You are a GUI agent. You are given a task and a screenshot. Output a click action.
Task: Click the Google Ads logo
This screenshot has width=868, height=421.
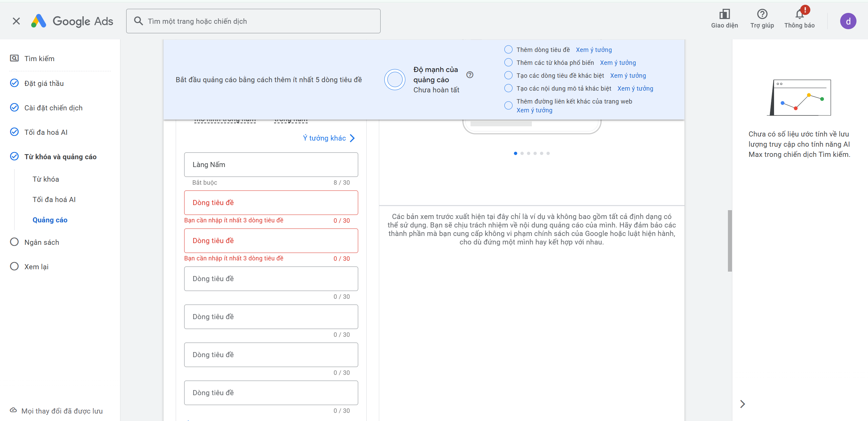point(72,21)
